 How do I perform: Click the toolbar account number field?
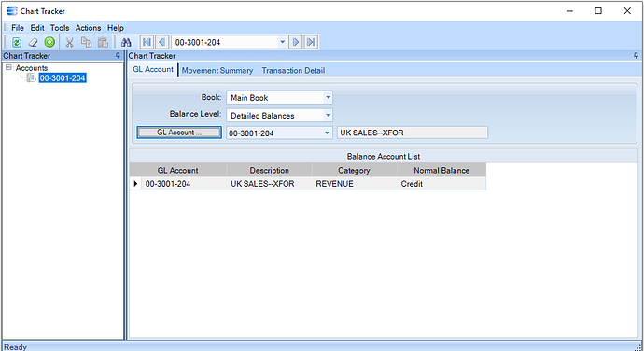click(x=225, y=42)
